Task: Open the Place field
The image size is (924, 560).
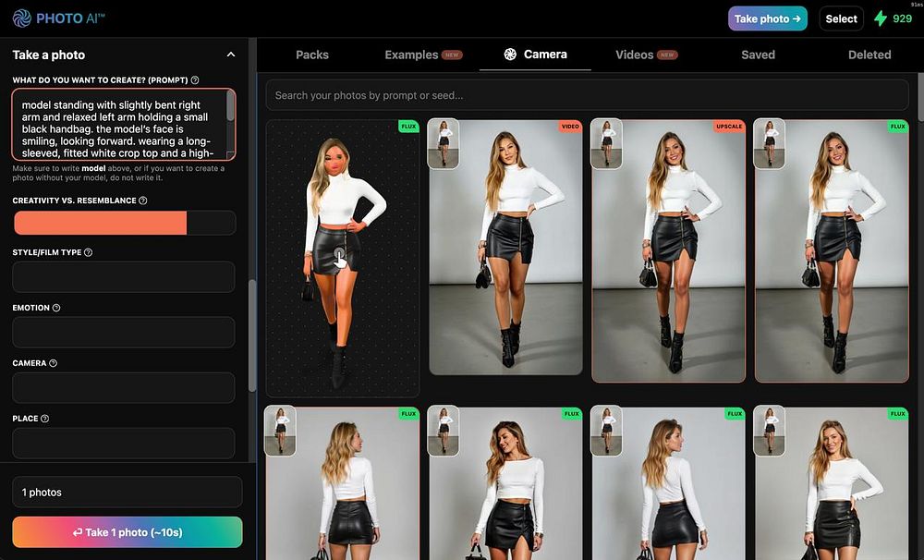Action: pos(124,444)
